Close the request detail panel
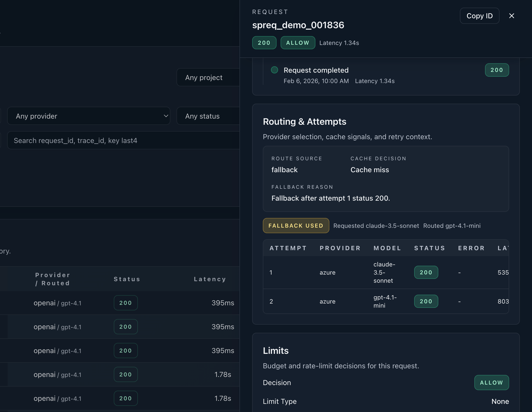532x412 pixels. pos(511,16)
